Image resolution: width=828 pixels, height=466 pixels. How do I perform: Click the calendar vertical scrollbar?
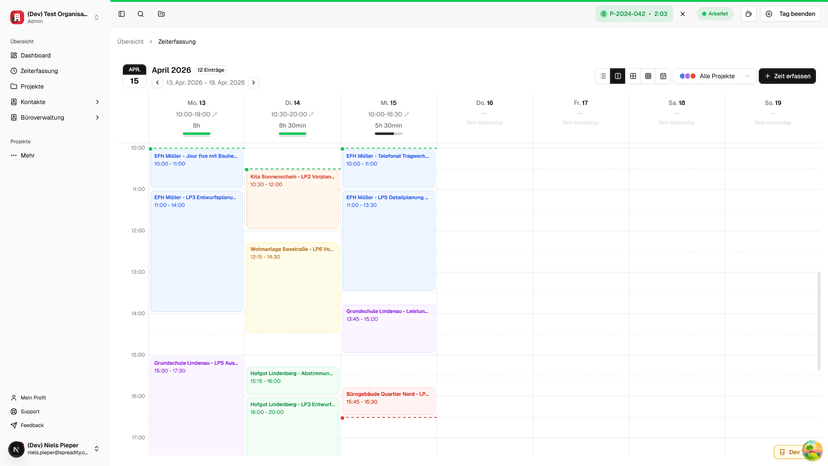pyautogui.click(x=819, y=320)
